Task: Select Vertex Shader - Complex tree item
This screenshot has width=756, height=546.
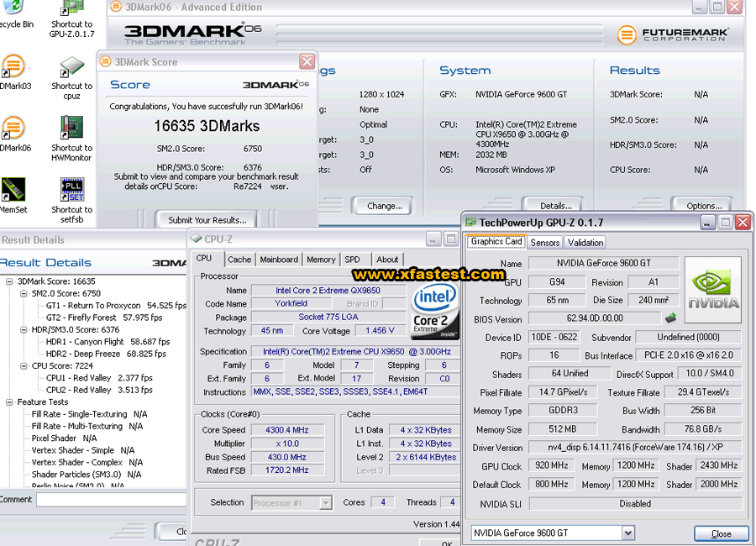Action: click(x=87, y=462)
